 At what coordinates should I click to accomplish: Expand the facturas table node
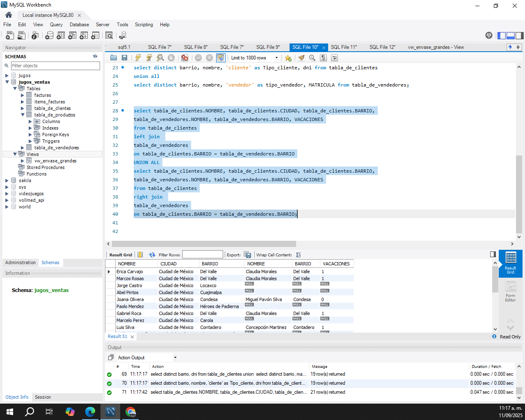pos(23,95)
